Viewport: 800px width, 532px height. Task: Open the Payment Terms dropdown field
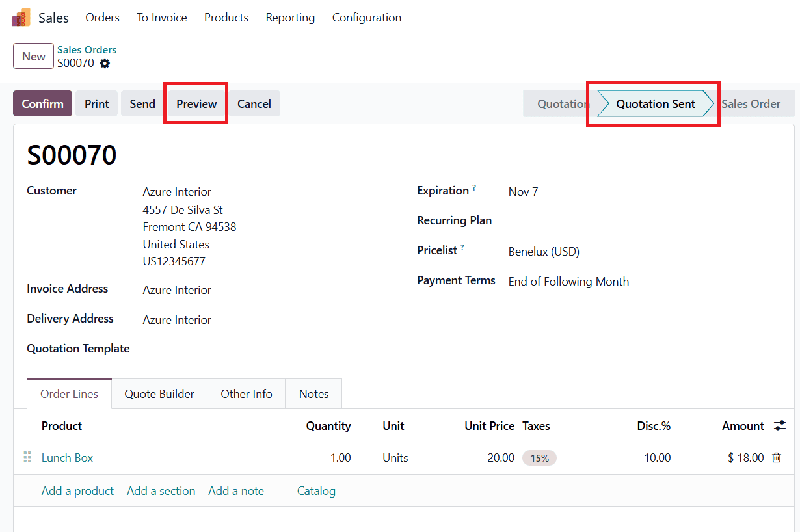point(568,282)
